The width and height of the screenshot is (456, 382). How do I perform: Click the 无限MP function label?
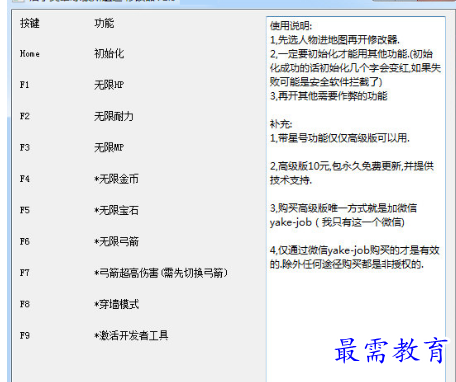pos(109,147)
